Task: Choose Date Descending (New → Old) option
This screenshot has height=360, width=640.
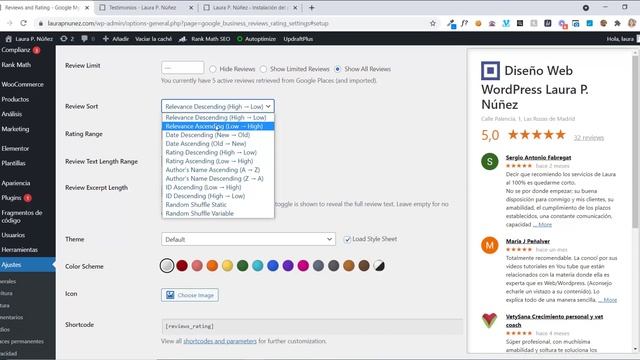Action: (x=218, y=135)
